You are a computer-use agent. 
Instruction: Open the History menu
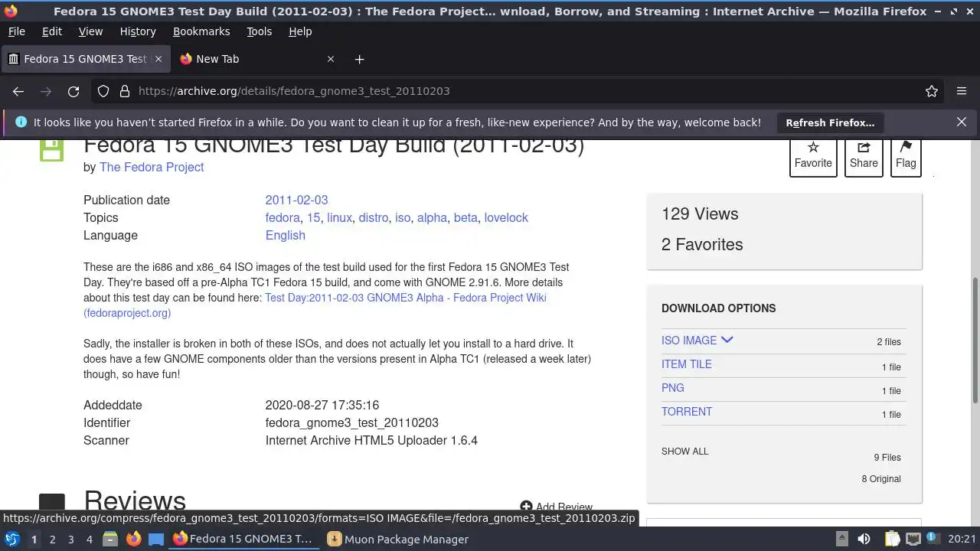coord(138,31)
